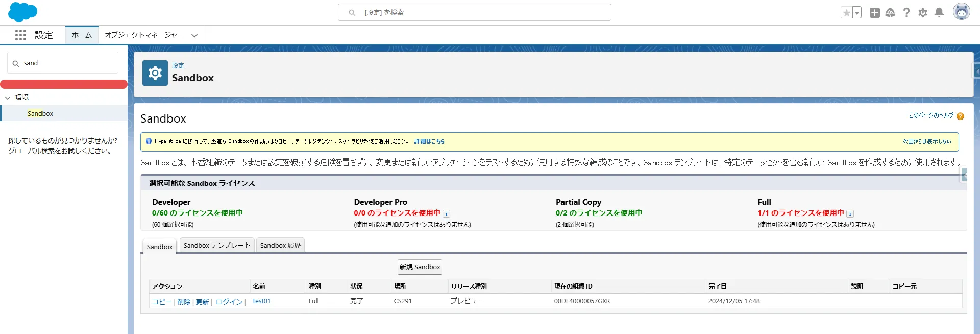The height and width of the screenshot is (334, 980).
Task: Click the search magnifier in header
Action: coord(352,12)
